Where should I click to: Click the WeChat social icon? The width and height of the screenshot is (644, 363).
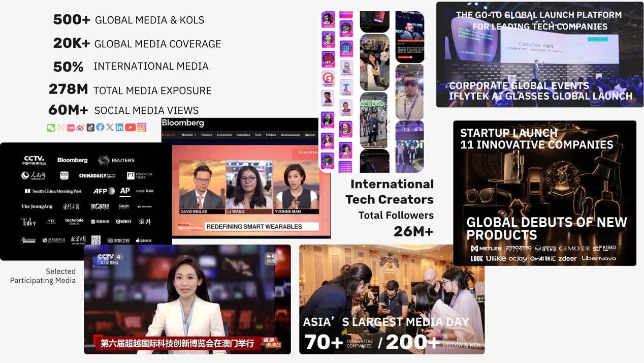coord(51,128)
